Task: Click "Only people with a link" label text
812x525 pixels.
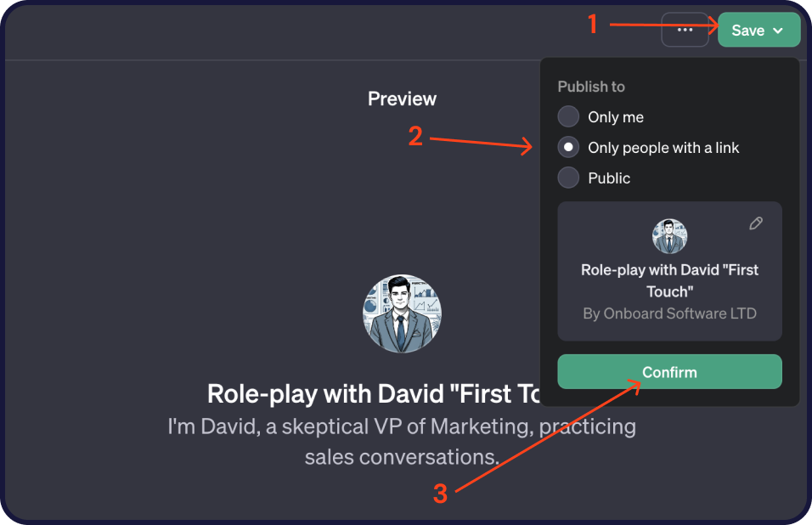Action: 663,148
